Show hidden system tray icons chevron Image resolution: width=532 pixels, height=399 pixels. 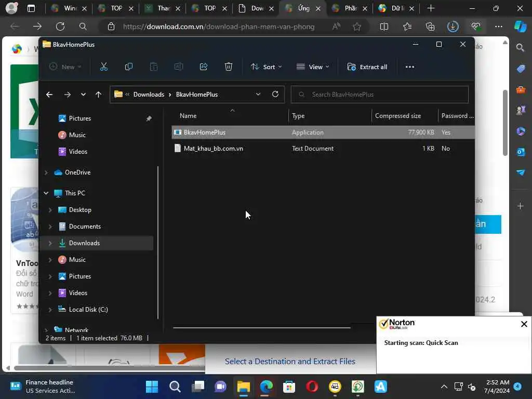coord(444,387)
